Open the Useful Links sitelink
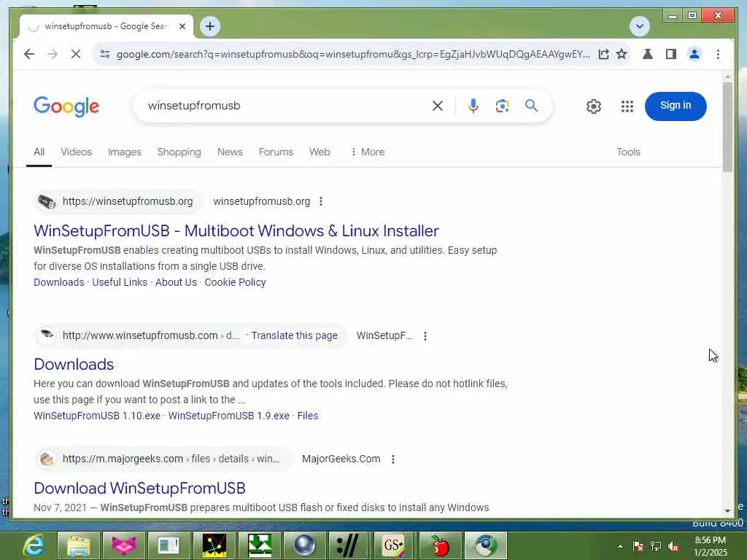747x560 pixels. pos(120,282)
